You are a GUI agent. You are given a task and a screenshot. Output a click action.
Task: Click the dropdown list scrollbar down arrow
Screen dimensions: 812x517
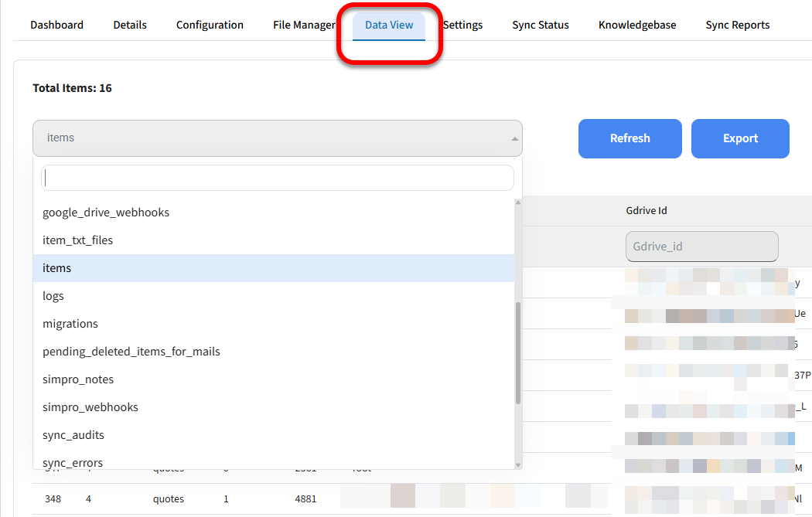518,464
